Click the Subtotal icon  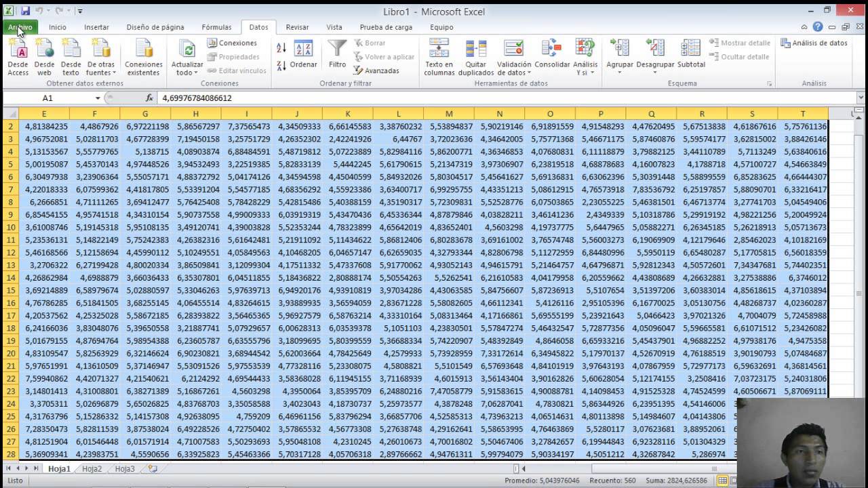click(691, 54)
